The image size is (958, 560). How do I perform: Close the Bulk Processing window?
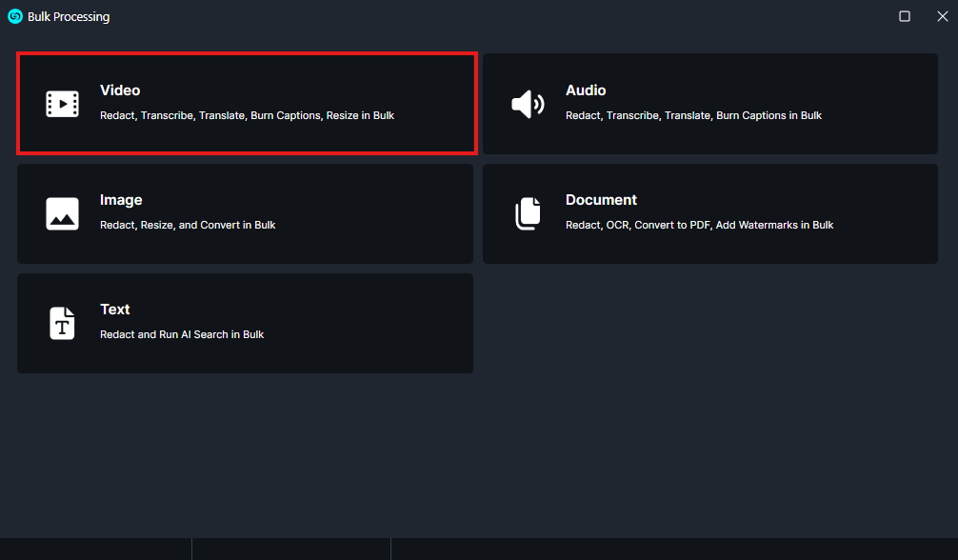point(942,16)
